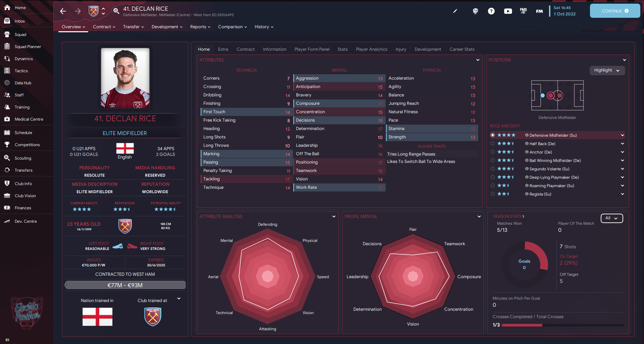Click the forward navigation arrow
Image resolution: width=644 pixels, height=344 pixels.
(78, 11)
